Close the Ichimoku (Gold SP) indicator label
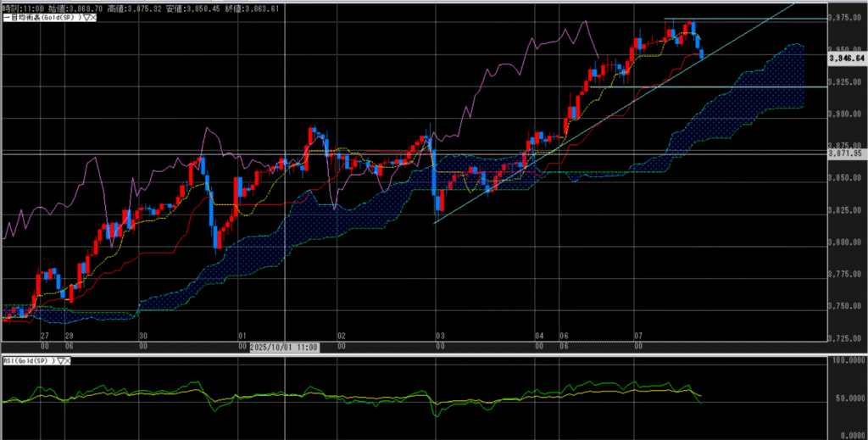This screenshot has height=440, width=868. coord(92,17)
